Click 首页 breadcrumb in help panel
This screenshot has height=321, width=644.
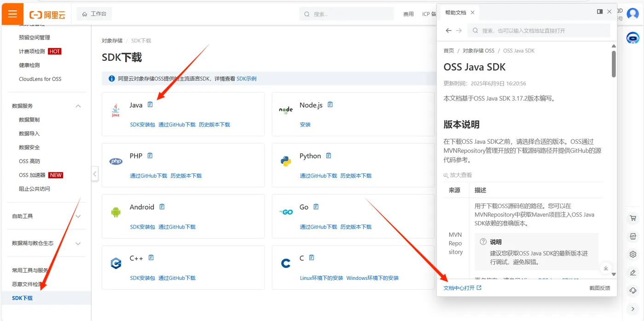[x=448, y=51]
